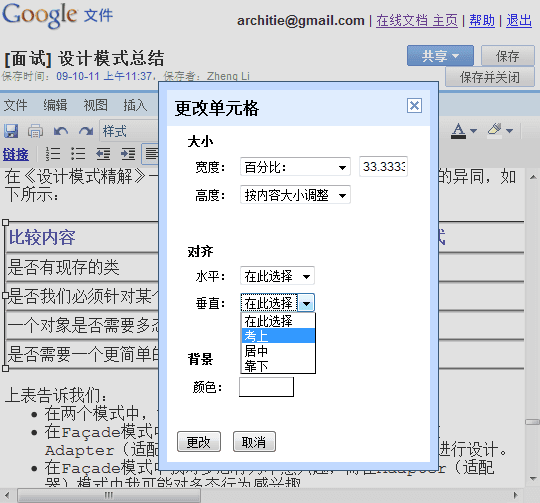
Task: Open the 高度 按内容大小调整 dropdown
Action: tap(295, 195)
